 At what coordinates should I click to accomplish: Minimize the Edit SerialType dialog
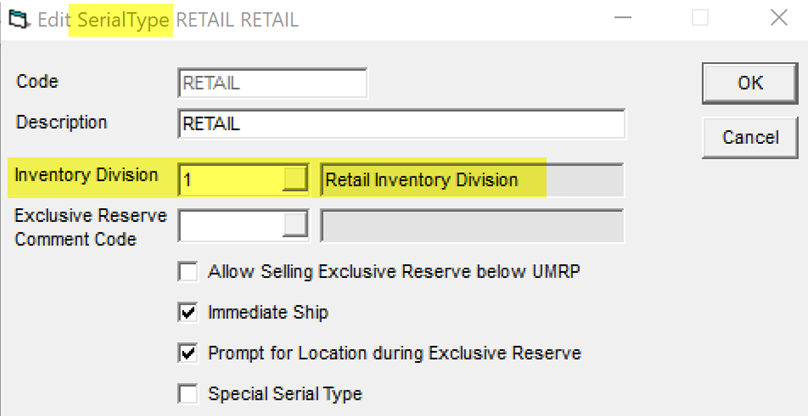pyautogui.click(x=623, y=19)
